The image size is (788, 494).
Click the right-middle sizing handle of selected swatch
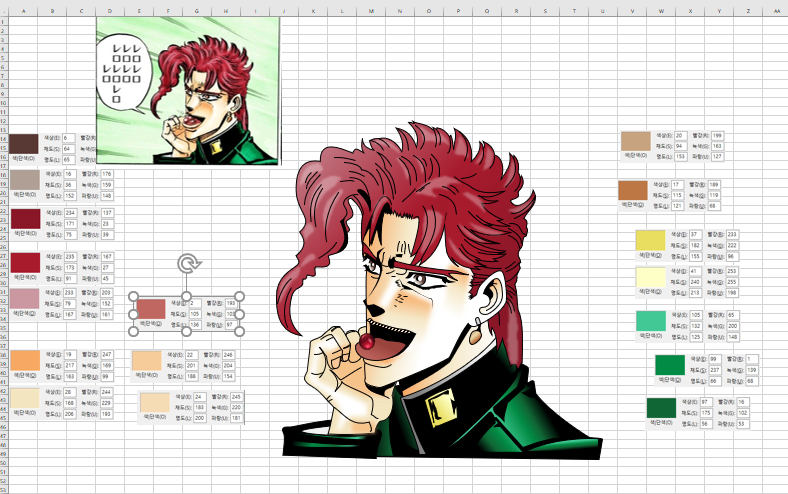[x=239, y=314]
